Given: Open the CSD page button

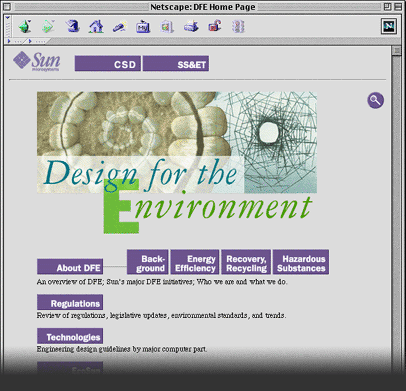Looking at the screenshot, I should click(x=108, y=63).
